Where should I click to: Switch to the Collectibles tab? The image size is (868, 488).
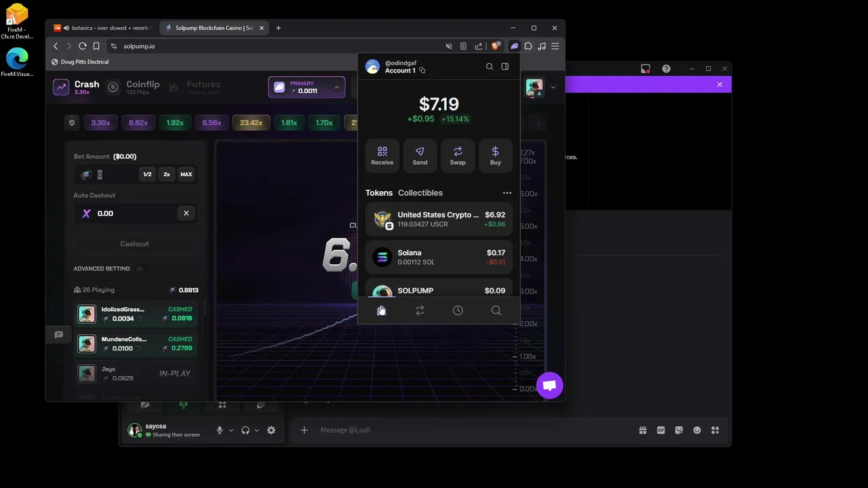click(420, 193)
